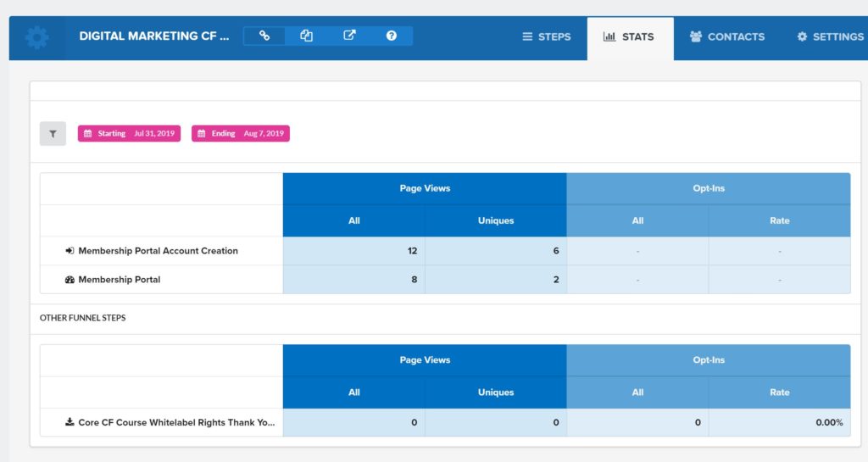Click the Digital Marketing CF funnel title
The height and width of the screenshot is (462, 868).
154,36
